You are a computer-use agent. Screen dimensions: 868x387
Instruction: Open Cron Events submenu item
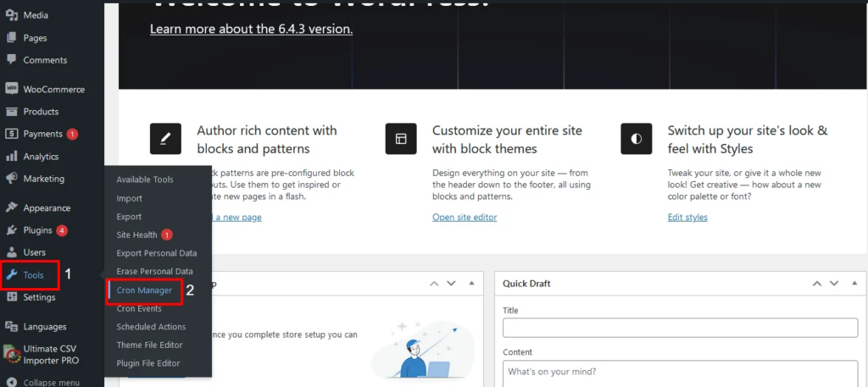tap(139, 308)
